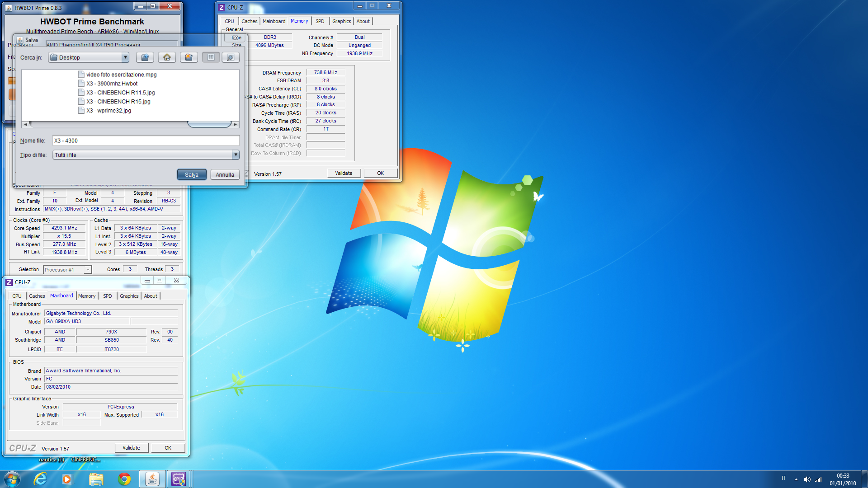This screenshot has width=868, height=488.
Task: Open SPD tab in top CPU-Z window
Action: (x=320, y=21)
